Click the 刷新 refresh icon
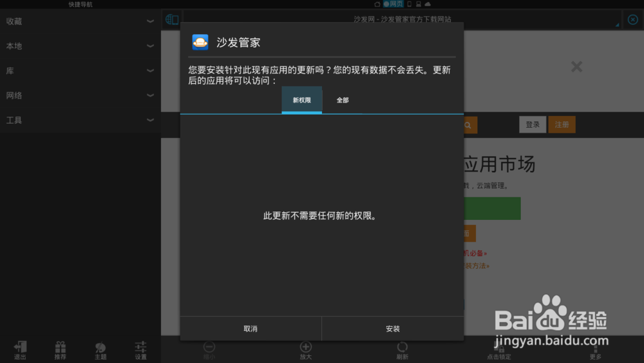This screenshot has height=363, width=644. coord(402,350)
